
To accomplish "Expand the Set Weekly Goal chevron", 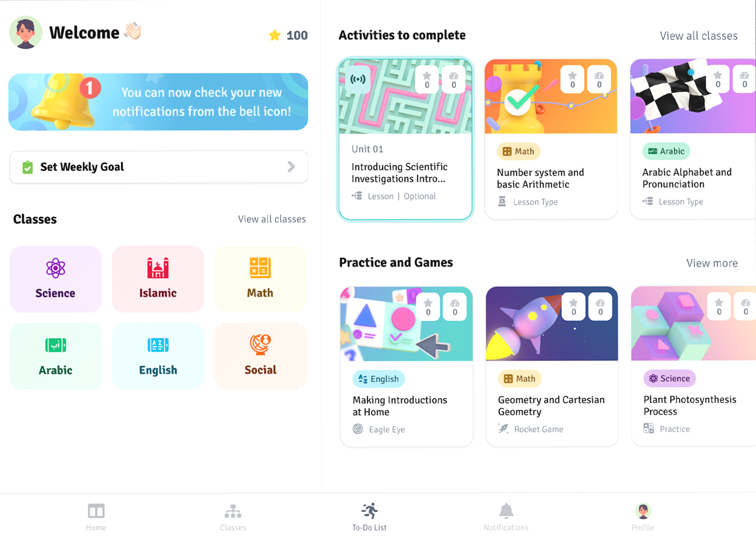I will (x=291, y=167).
